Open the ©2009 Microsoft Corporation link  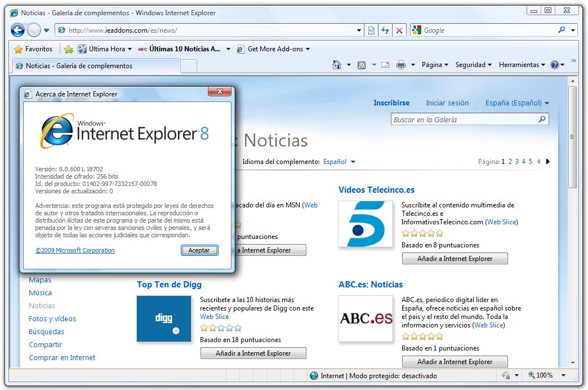[75, 250]
